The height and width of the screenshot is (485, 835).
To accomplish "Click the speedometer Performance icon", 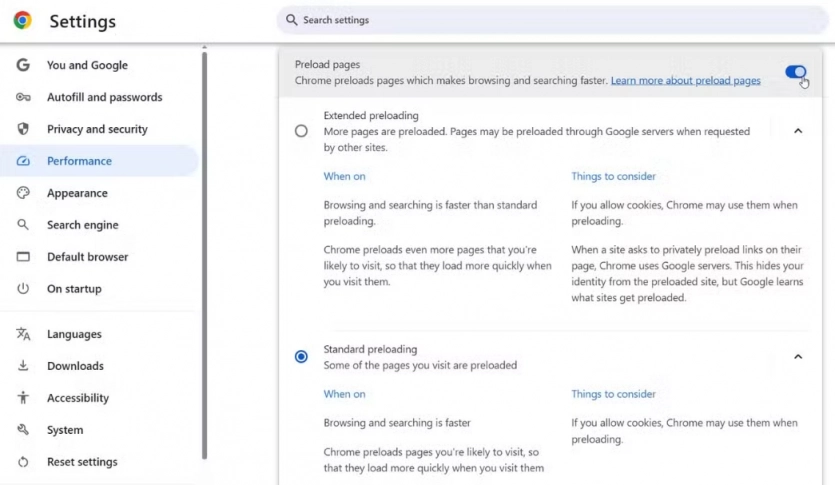I will (23, 161).
